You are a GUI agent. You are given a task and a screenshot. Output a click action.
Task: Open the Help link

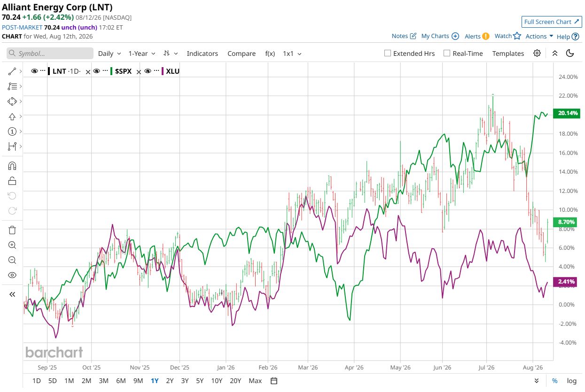(x=568, y=36)
